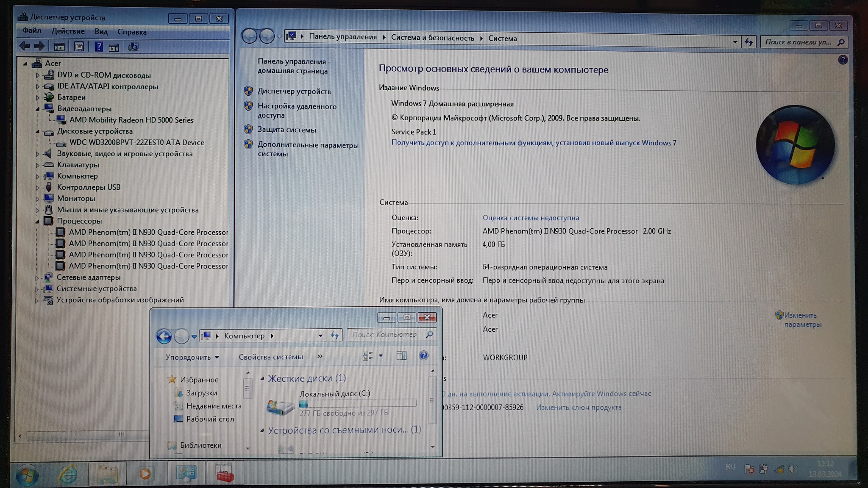Click the volume icon in system tray

[793, 469]
